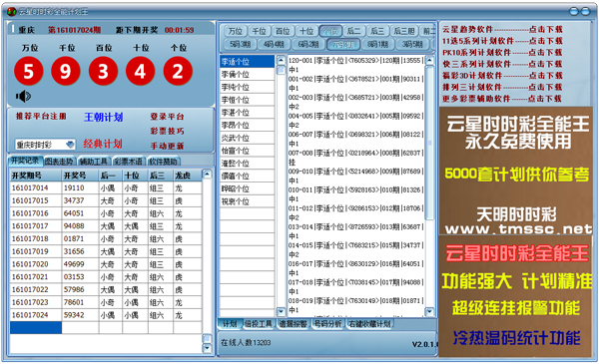This screenshot has width=599, height=364.
Task: Select the 炎武个位 plan in list
Action: pos(247,138)
